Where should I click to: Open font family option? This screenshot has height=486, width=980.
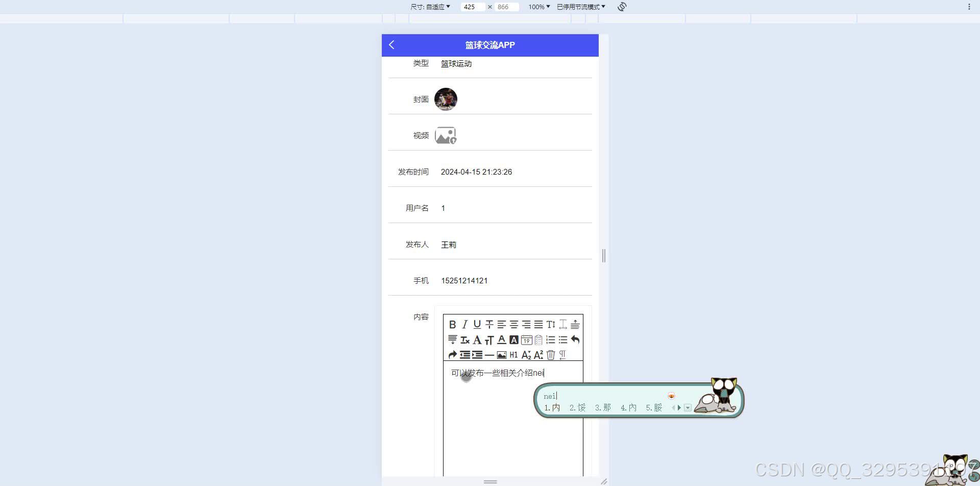pos(477,340)
